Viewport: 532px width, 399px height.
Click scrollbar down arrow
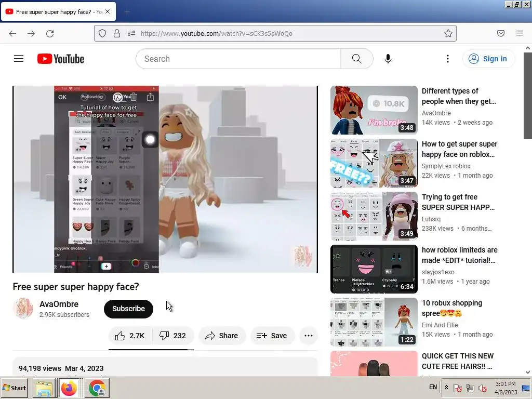pos(528,372)
